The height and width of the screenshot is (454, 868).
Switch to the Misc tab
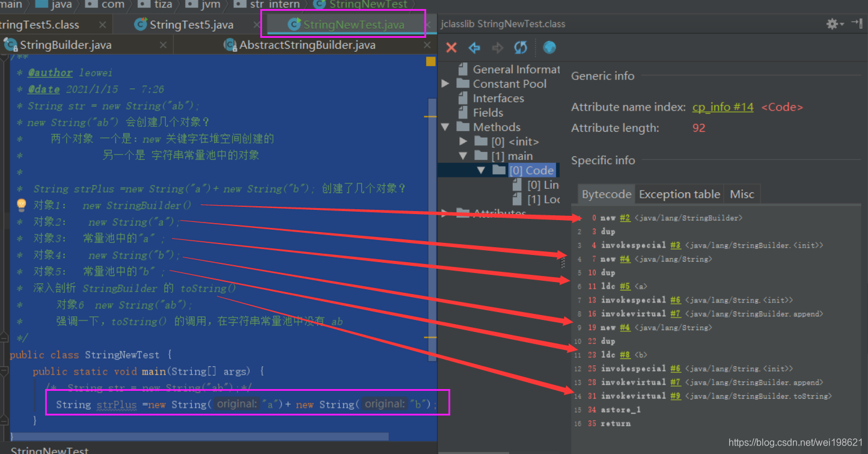click(742, 194)
